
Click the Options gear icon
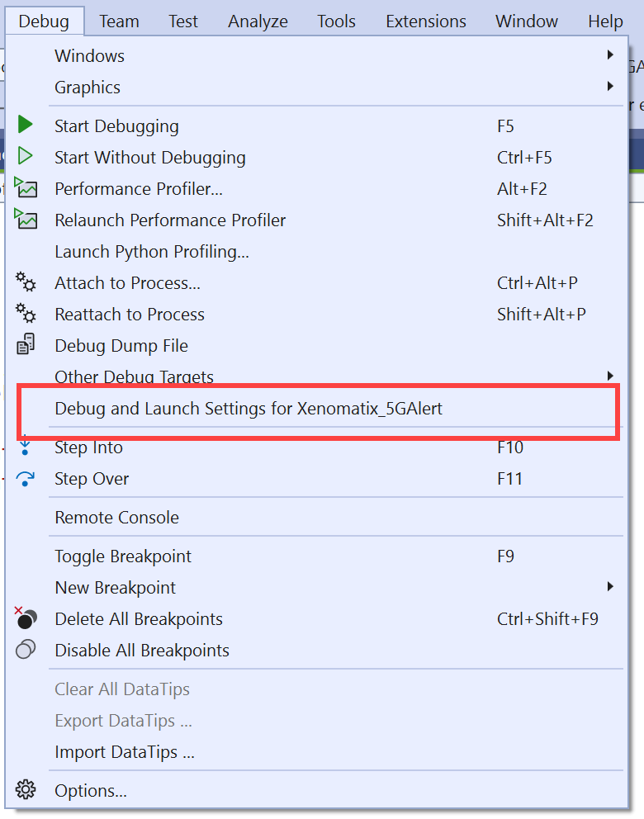[26, 790]
